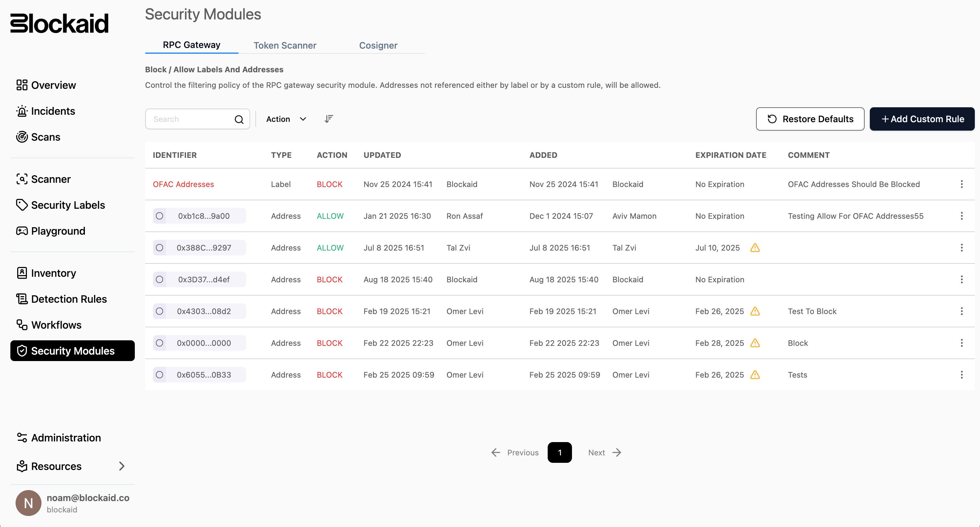Open row menu for 0xb1c8...9a00
This screenshot has height=527, width=980.
coord(961,216)
